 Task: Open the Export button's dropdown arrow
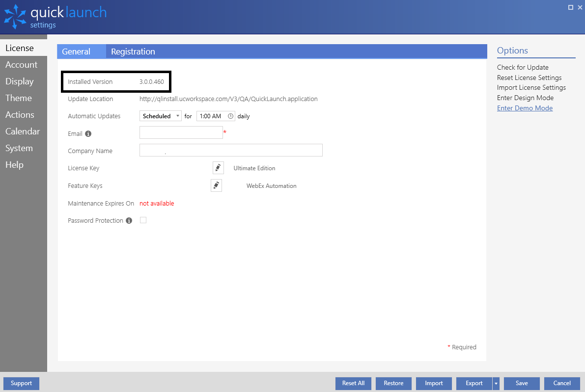click(x=495, y=383)
